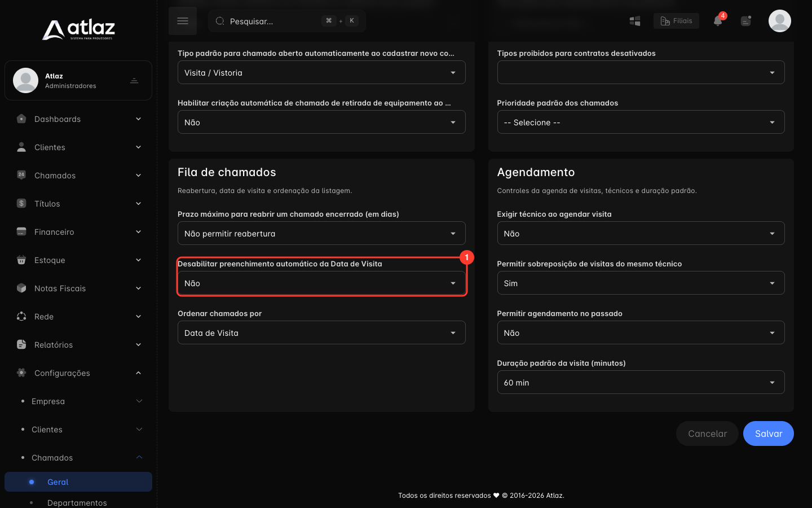Open the Departamentos menu item

coord(78,502)
